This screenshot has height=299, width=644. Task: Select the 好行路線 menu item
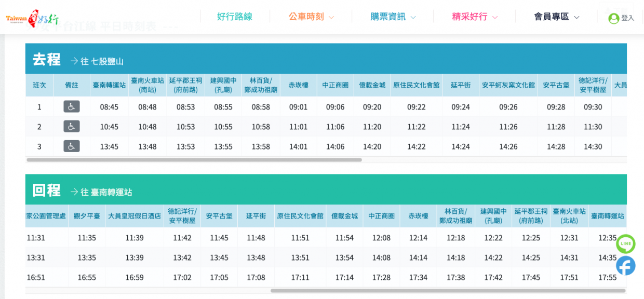(x=234, y=16)
